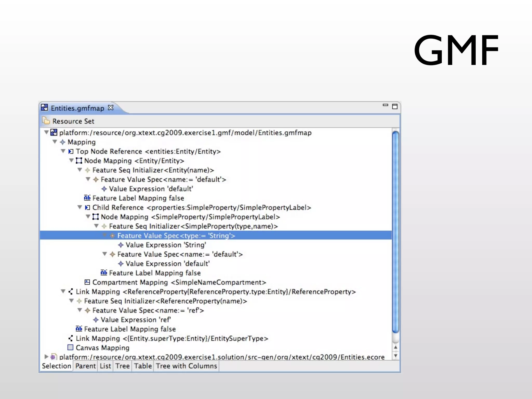Select the Value Expression 'String' item
Viewport: 532px width, 399px height.
pyautogui.click(x=166, y=245)
